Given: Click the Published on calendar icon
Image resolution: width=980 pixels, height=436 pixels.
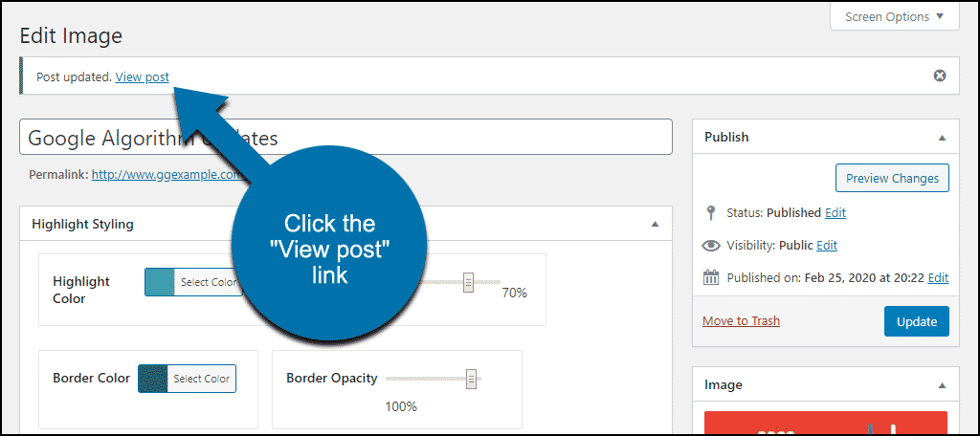Looking at the screenshot, I should pos(711,278).
